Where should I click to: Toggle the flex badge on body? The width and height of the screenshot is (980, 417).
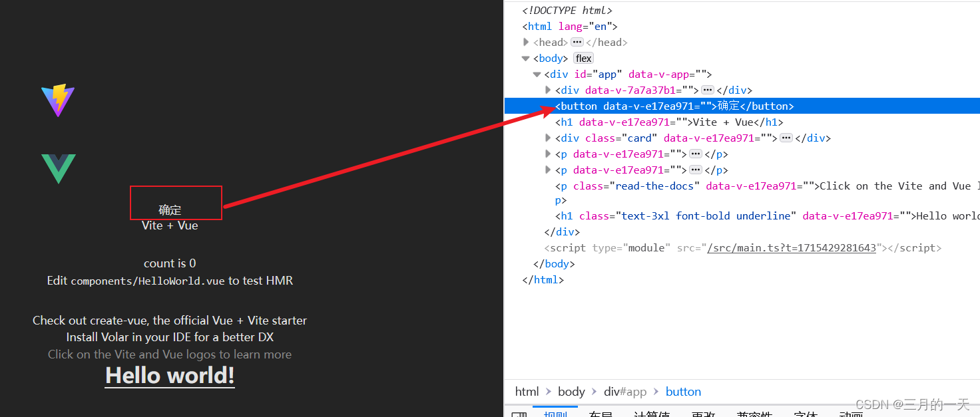point(583,59)
